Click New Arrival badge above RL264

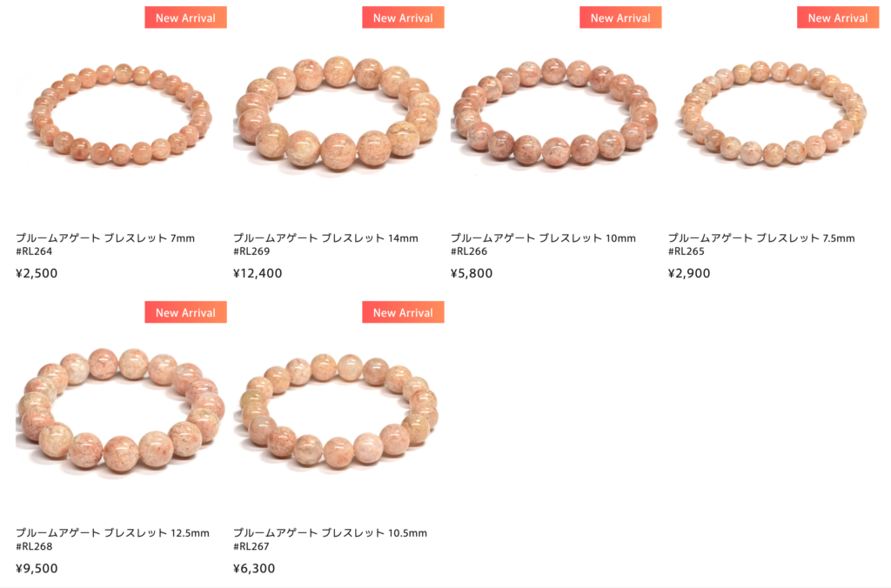click(x=186, y=17)
